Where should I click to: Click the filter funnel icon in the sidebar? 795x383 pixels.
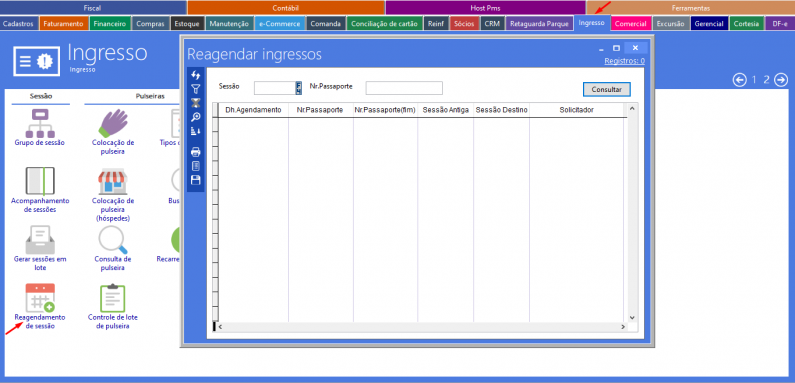point(195,89)
